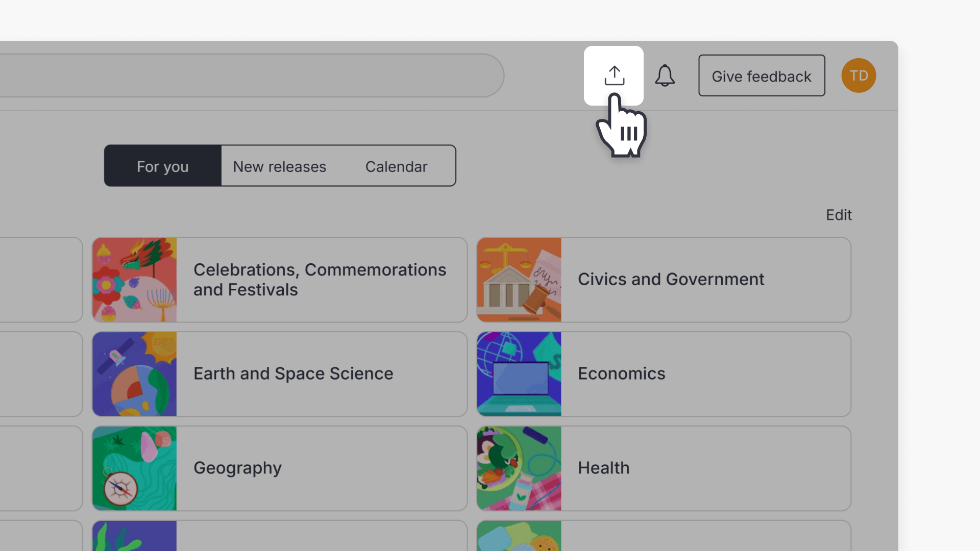Select the Economics laptop artwork icon
Image resolution: width=980 pixels, height=551 pixels.
coord(519,373)
